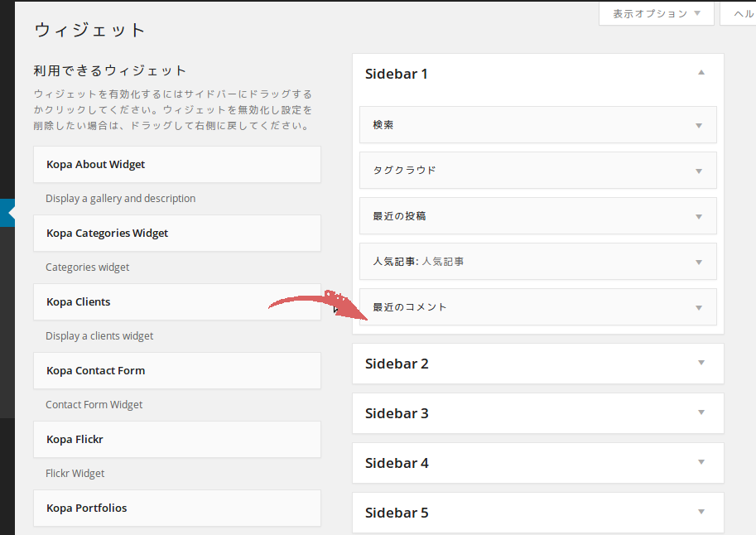This screenshot has width=756, height=535.
Task: Expand the Sidebar 3 panel
Action: coord(701,413)
